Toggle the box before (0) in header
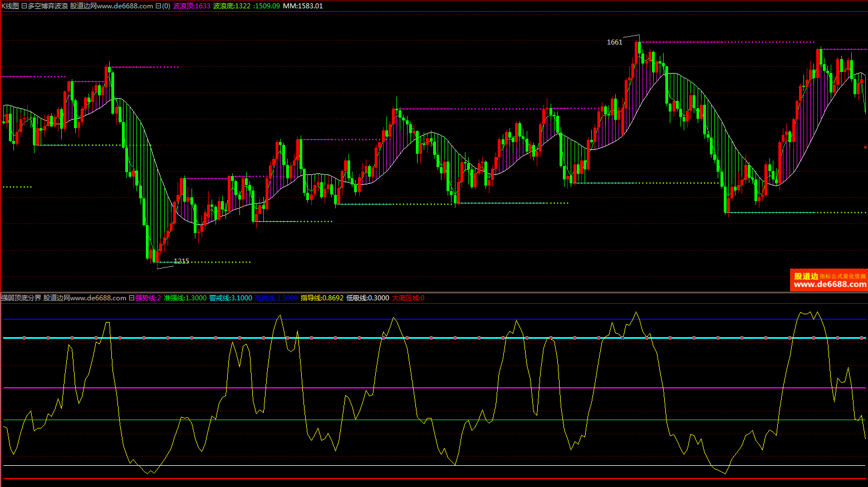Screen dimensions: 868x487 [158, 6]
